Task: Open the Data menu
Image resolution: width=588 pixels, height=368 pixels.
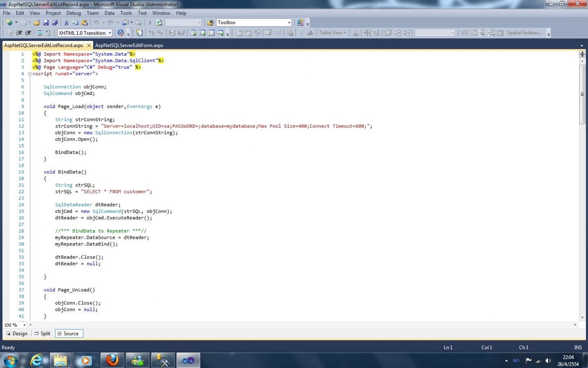Action: click(109, 13)
